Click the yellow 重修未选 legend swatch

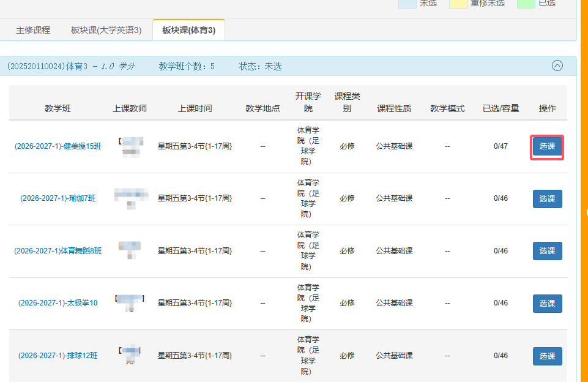[x=458, y=4]
